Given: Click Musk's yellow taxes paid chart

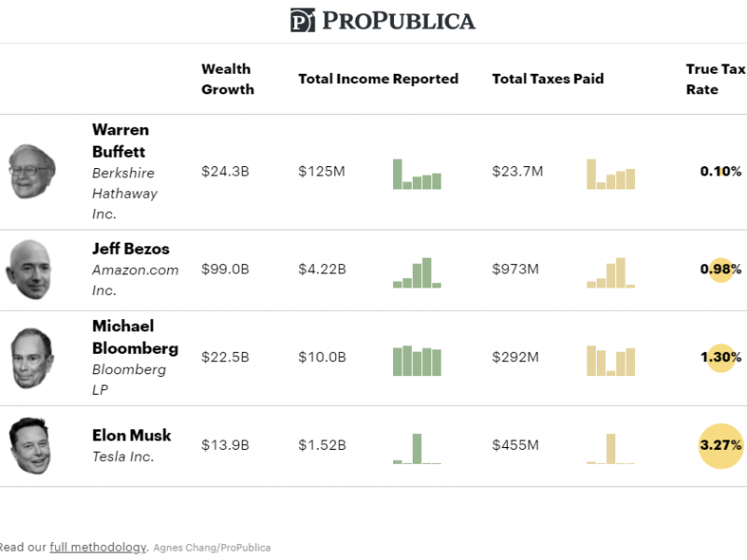Looking at the screenshot, I should 611,449.
